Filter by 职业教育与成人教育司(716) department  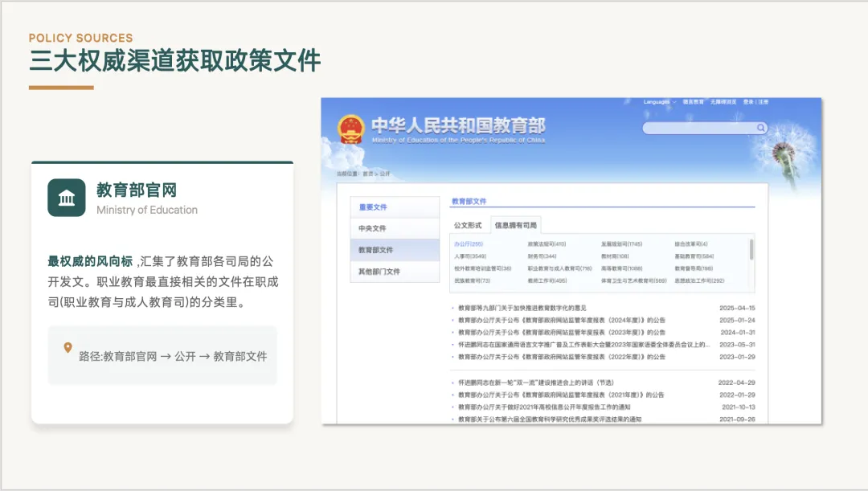coord(559,268)
